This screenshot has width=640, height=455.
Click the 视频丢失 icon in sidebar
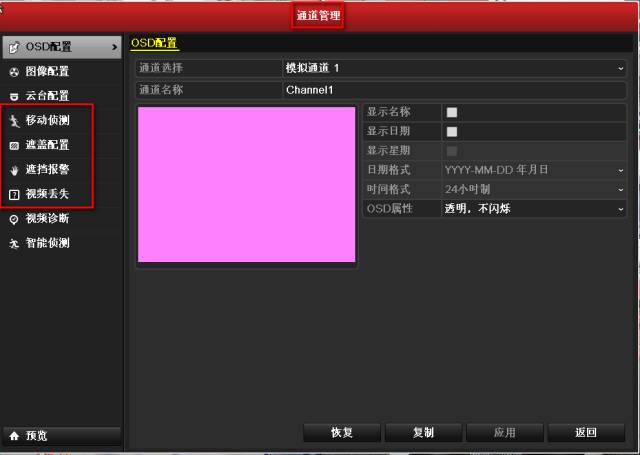(x=14, y=194)
